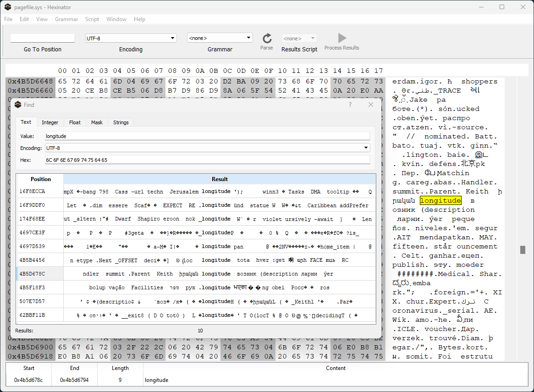Click the Find dialog help question mark

pyautogui.click(x=350, y=105)
